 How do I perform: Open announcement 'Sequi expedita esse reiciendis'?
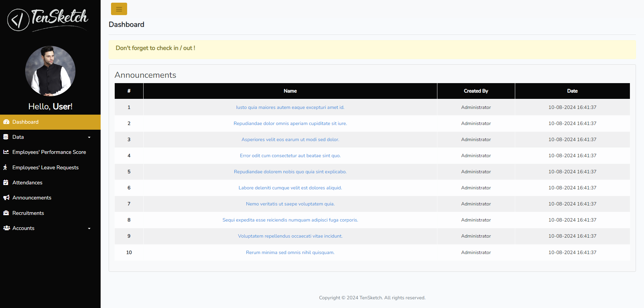[290, 220]
